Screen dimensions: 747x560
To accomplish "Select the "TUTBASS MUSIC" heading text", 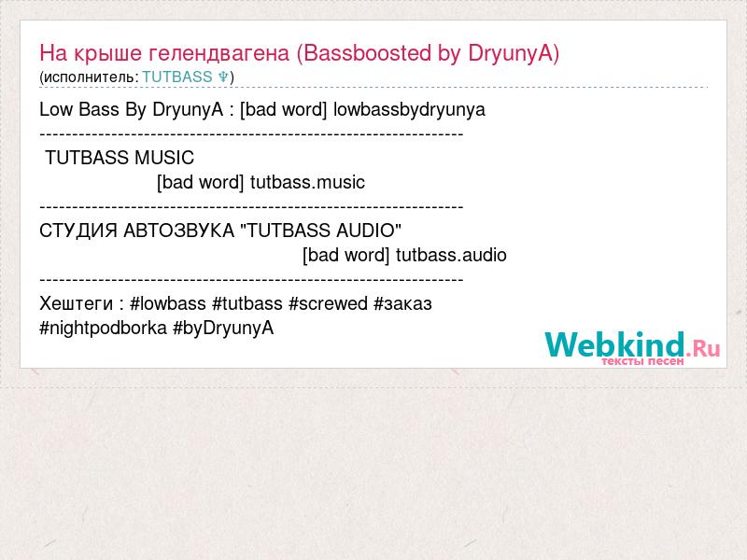I will (120, 158).
